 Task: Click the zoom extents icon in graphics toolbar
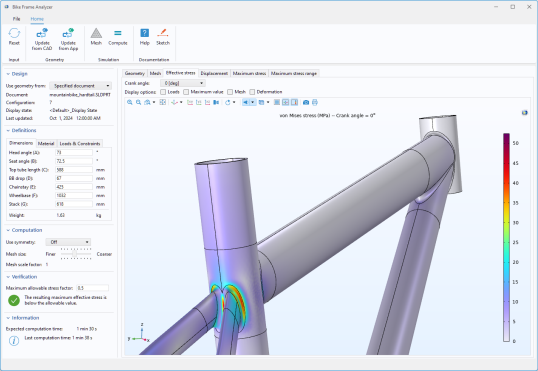pyautogui.click(x=163, y=102)
